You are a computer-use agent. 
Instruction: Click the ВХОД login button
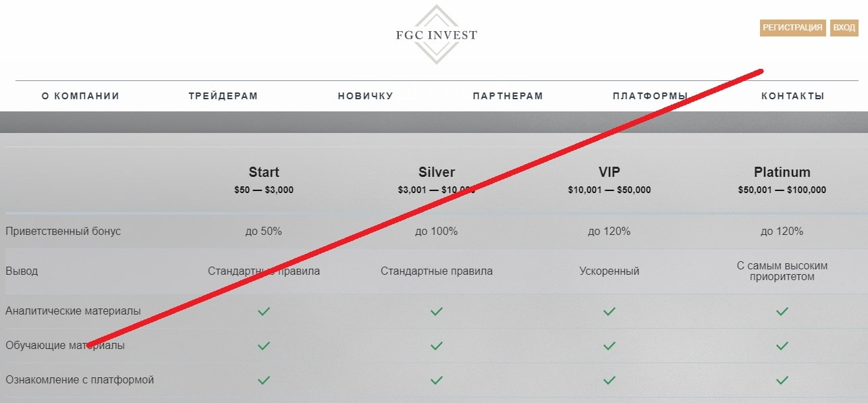click(x=844, y=28)
